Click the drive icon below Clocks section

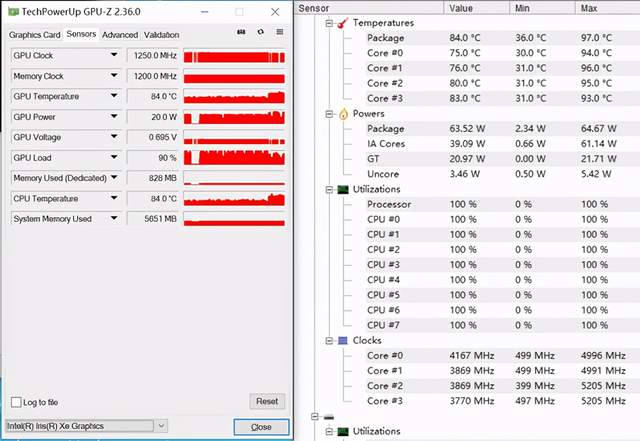329,417
